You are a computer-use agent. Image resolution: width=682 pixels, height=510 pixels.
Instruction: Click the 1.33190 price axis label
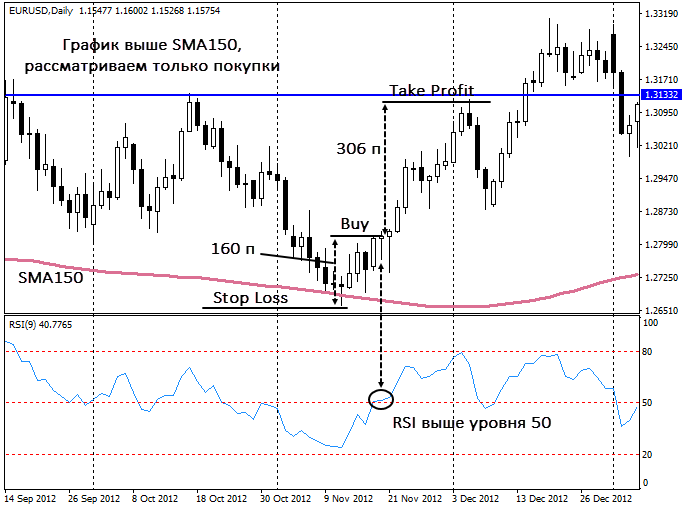[662, 14]
